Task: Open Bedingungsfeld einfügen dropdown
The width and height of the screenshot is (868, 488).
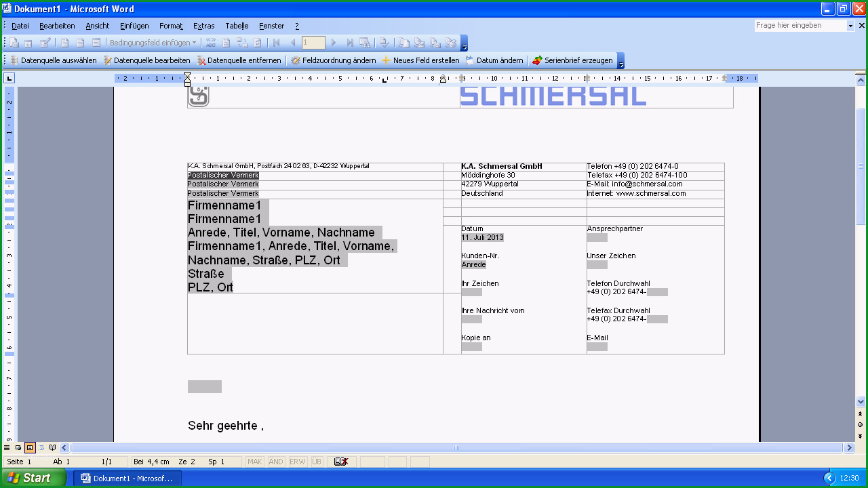Action: pyautogui.click(x=153, y=43)
